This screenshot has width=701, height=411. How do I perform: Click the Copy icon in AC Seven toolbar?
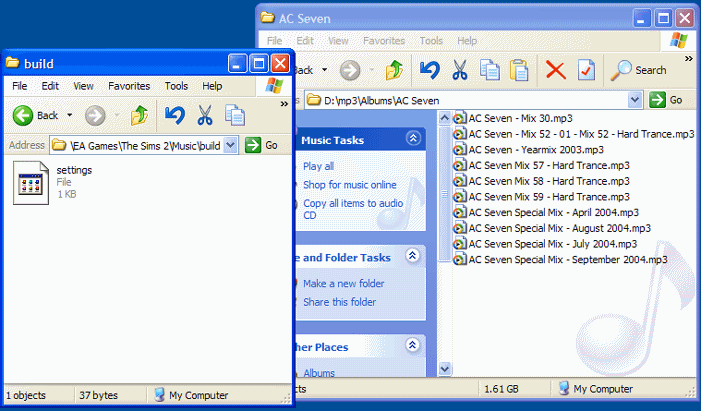[x=490, y=70]
